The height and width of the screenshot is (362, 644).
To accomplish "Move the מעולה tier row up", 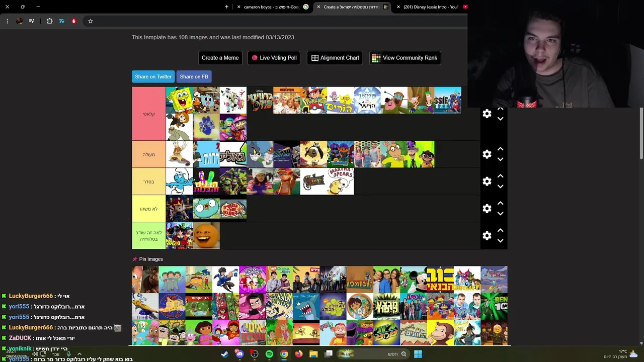I will click(500, 149).
